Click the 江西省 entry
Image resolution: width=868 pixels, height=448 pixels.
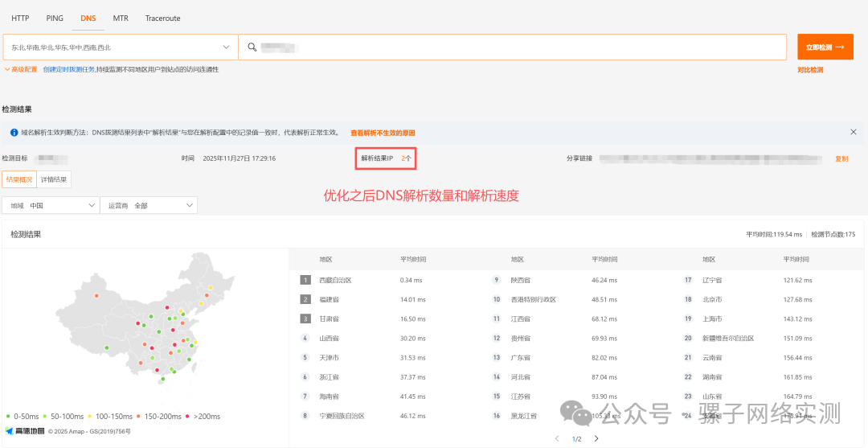click(x=520, y=319)
